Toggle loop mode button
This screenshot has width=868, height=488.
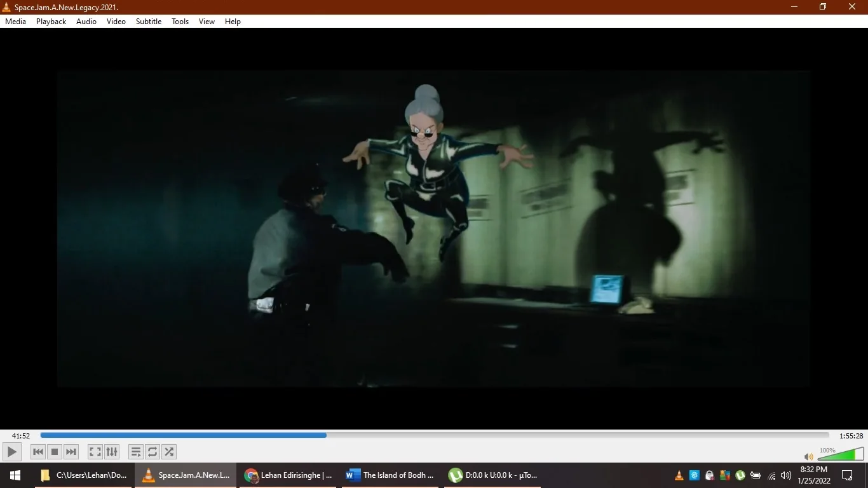tap(153, 452)
